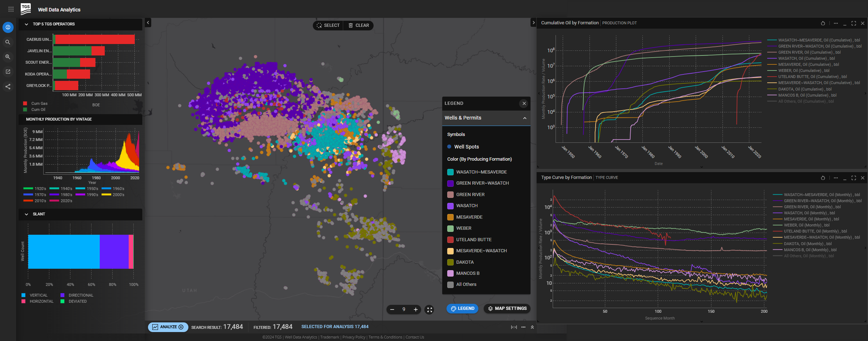Click the UTELAND BUTTE color swatch
Screen dimensions: 868x341
pos(450,240)
